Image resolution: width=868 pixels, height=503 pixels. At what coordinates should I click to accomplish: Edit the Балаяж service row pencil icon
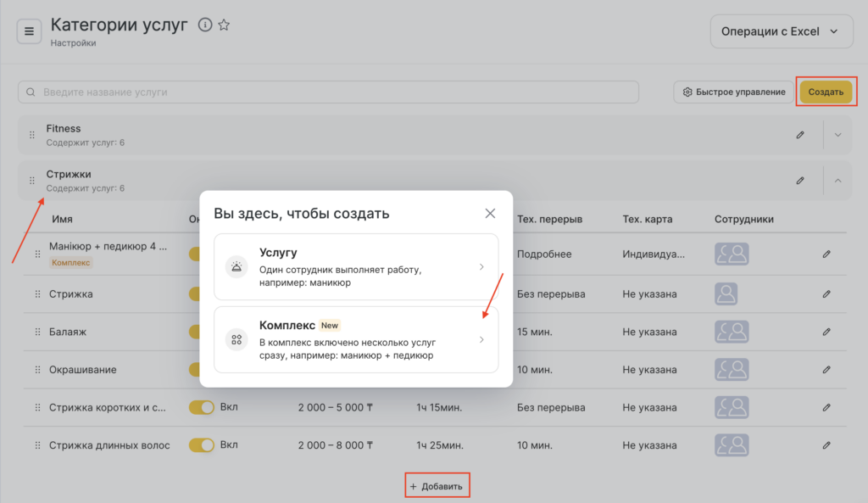826,332
